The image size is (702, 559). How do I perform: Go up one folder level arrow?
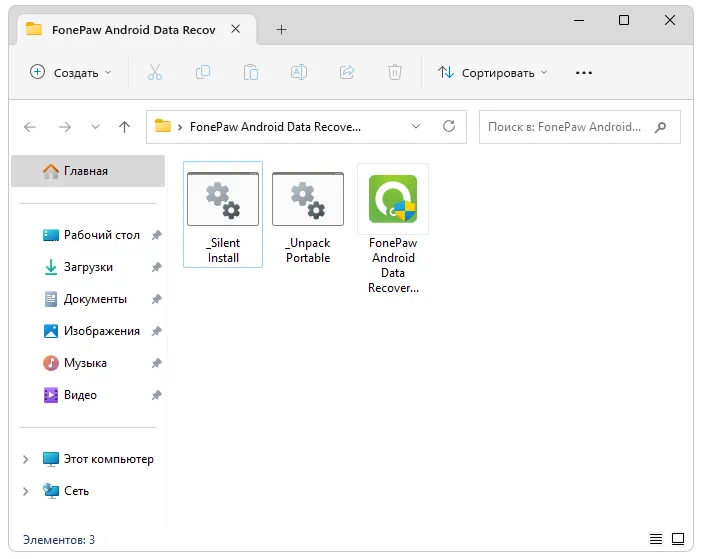tap(124, 127)
